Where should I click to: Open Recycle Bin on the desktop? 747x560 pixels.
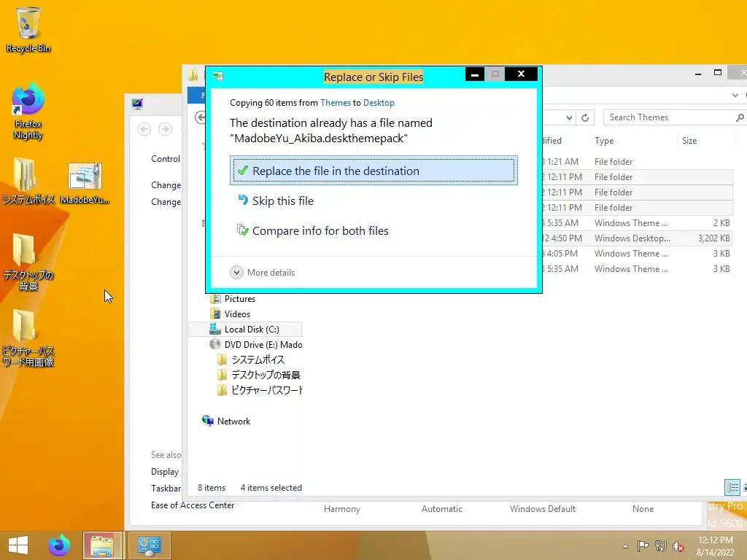pos(28,29)
